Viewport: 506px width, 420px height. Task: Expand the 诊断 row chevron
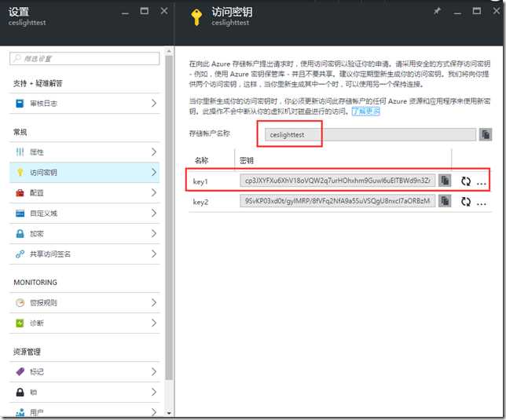point(154,323)
